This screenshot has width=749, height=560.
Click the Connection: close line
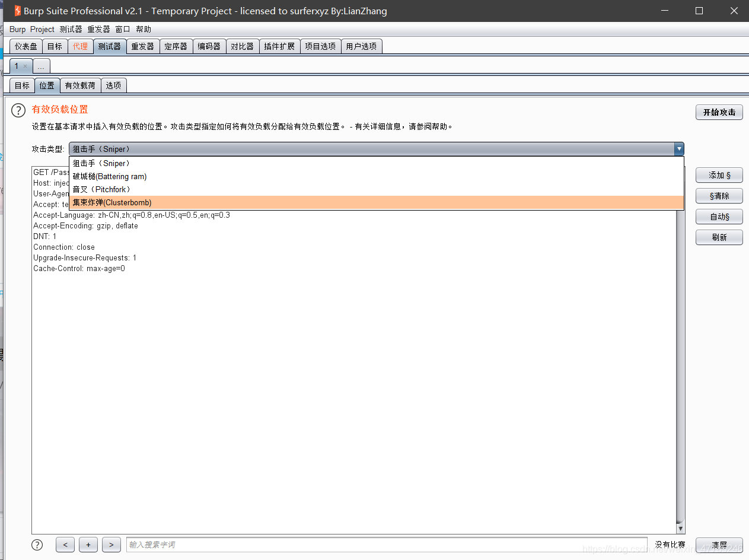pos(64,247)
